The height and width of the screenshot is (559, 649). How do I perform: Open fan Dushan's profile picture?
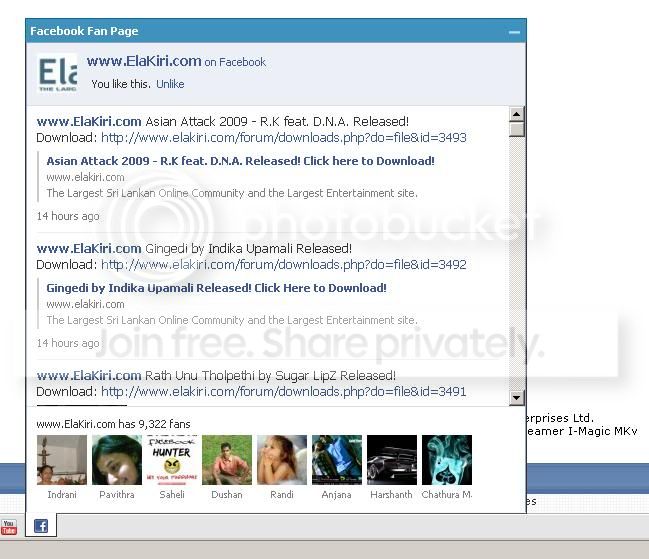227,460
